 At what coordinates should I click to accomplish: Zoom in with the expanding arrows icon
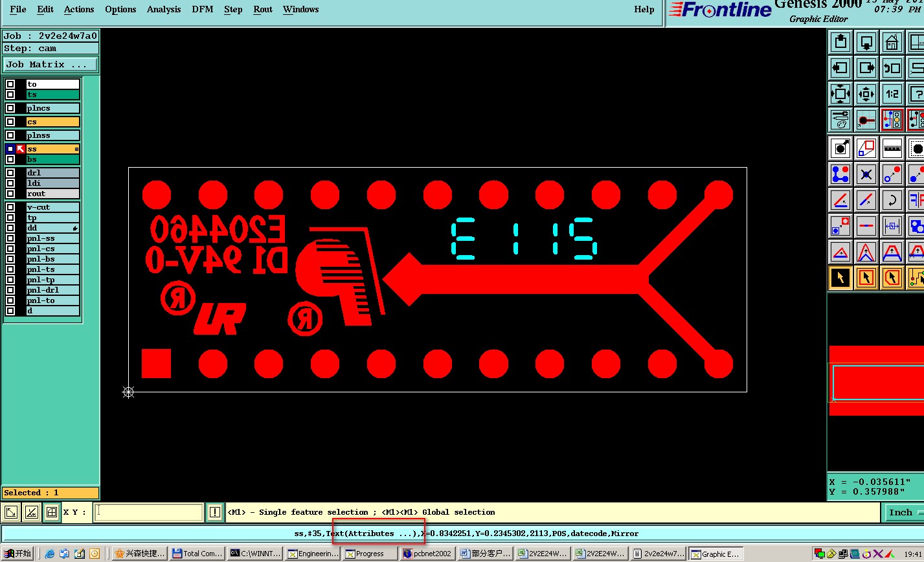pyautogui.click(x=840, y=93)
